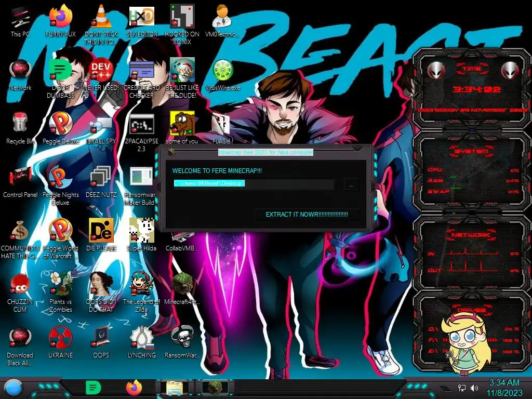This screenshot has width=532, height=399.
Task: Click the taskbar clock showing 3:34 AM
Action: (504, 388)
